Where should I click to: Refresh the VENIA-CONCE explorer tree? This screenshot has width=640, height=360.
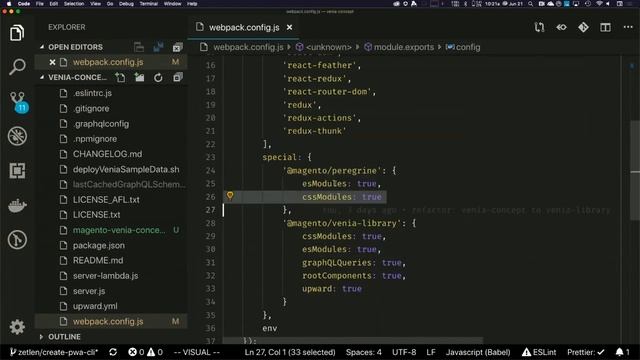158,78
